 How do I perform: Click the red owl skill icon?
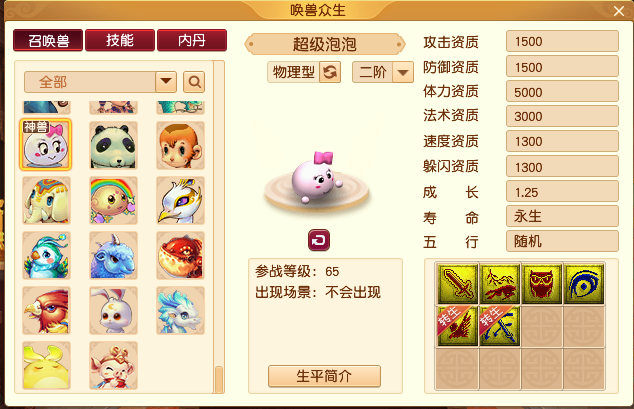(541, 284)
